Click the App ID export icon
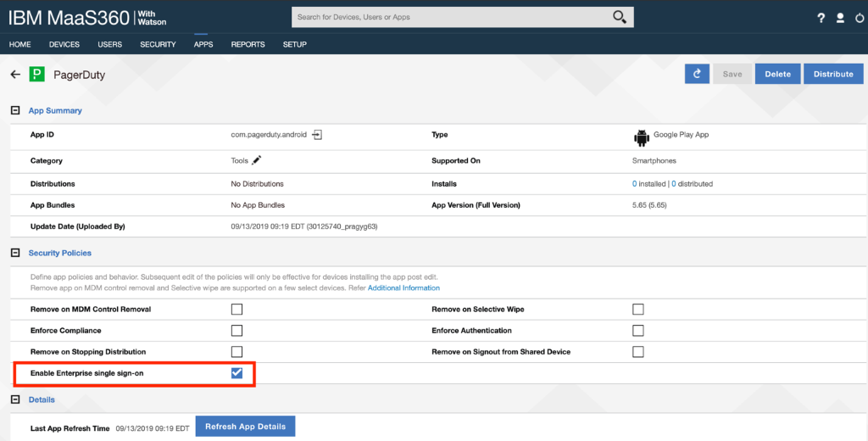The width and height of the screenshot is (868, 441). pyautogui.click(x=317, y=135)
